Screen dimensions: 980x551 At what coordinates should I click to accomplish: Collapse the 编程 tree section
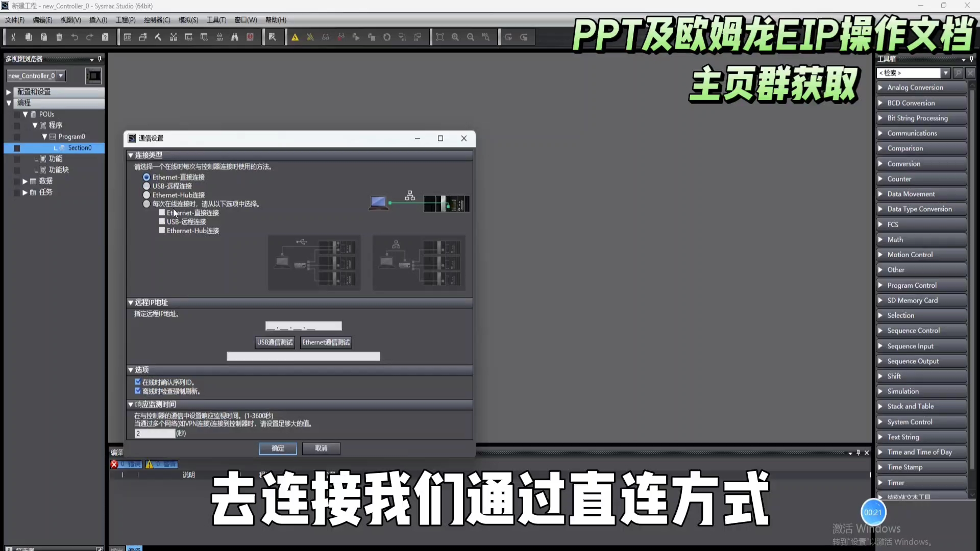[9, 103]
